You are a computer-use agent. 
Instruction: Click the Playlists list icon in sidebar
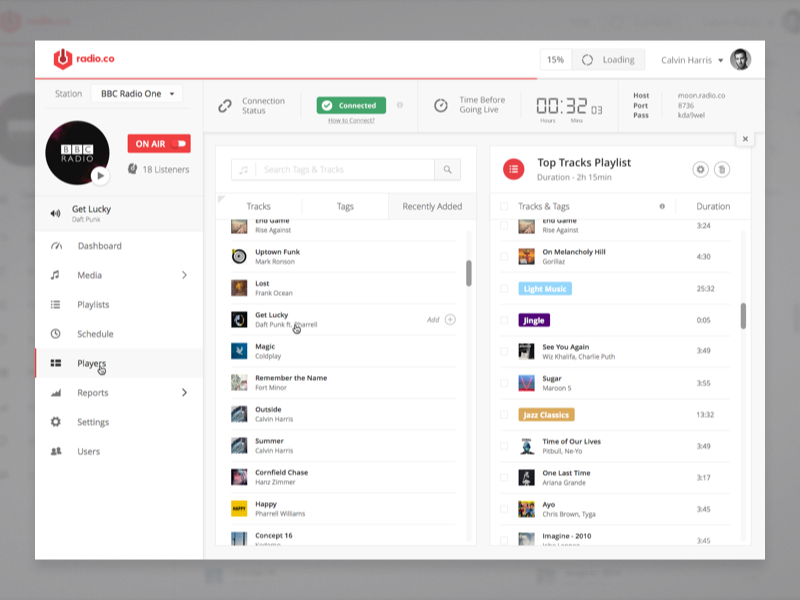[55, 305]
